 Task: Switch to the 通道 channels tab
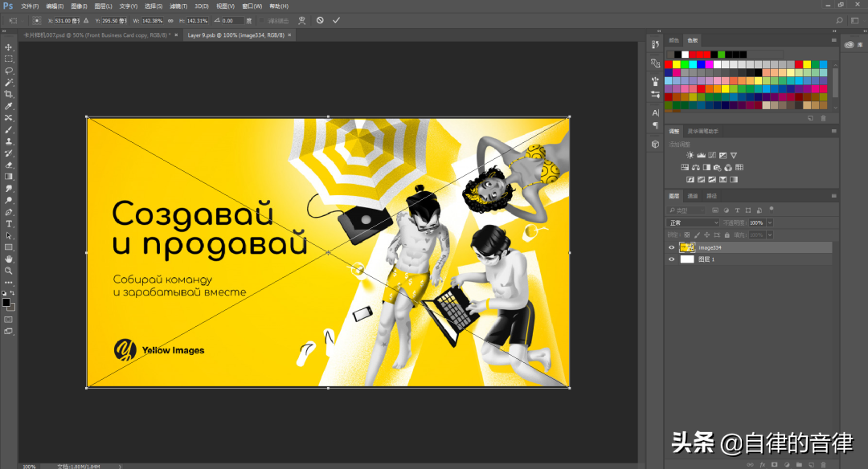[x=693, y=196]
